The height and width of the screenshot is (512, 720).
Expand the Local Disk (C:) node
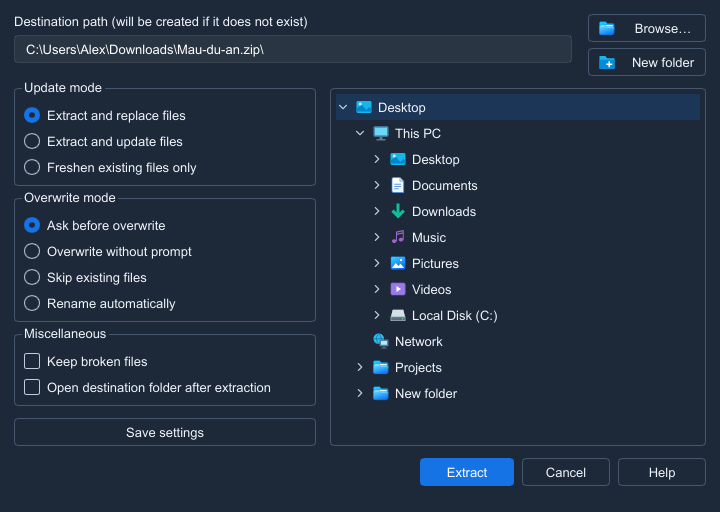pos(377,315)
